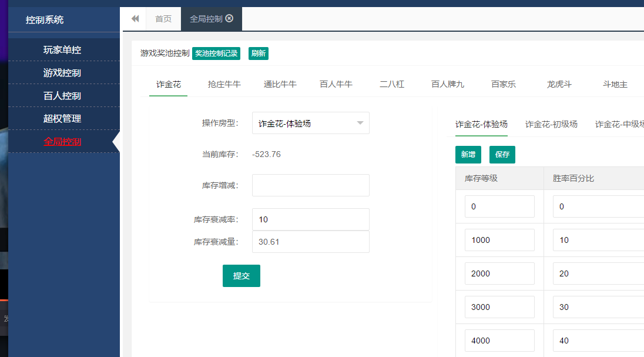Open the 操作房型 dropdown
Image resolution: width=644 pixels, height=357 pixels.
coord(310,123)
